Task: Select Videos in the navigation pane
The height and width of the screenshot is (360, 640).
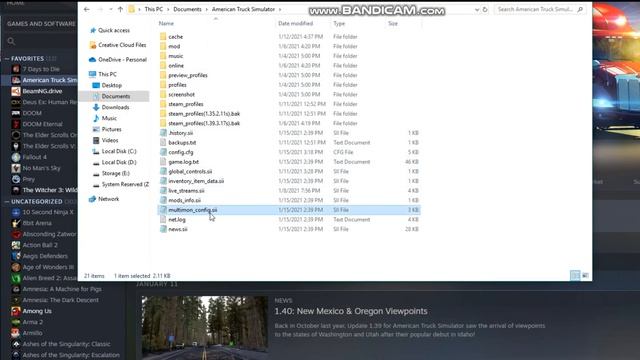Action: coord(110,140)
